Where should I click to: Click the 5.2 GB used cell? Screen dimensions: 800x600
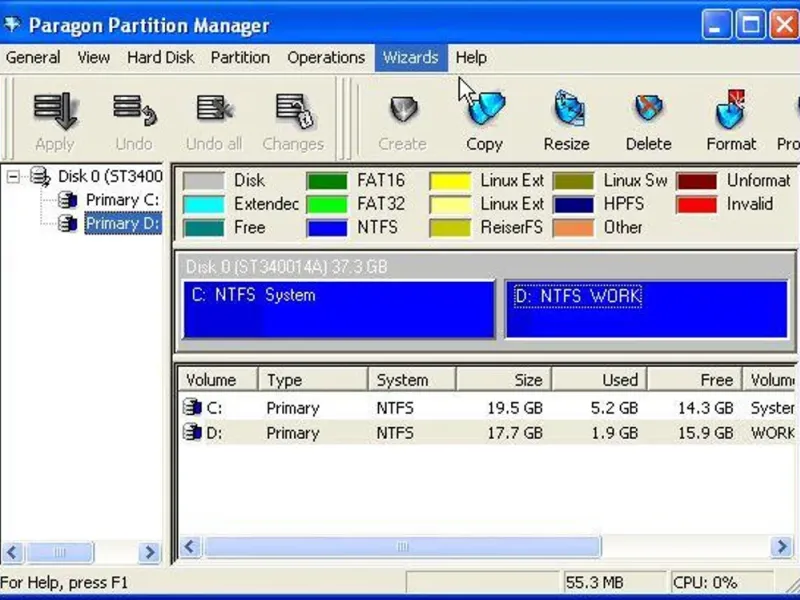pyautogui.click(x=614, y=408)
